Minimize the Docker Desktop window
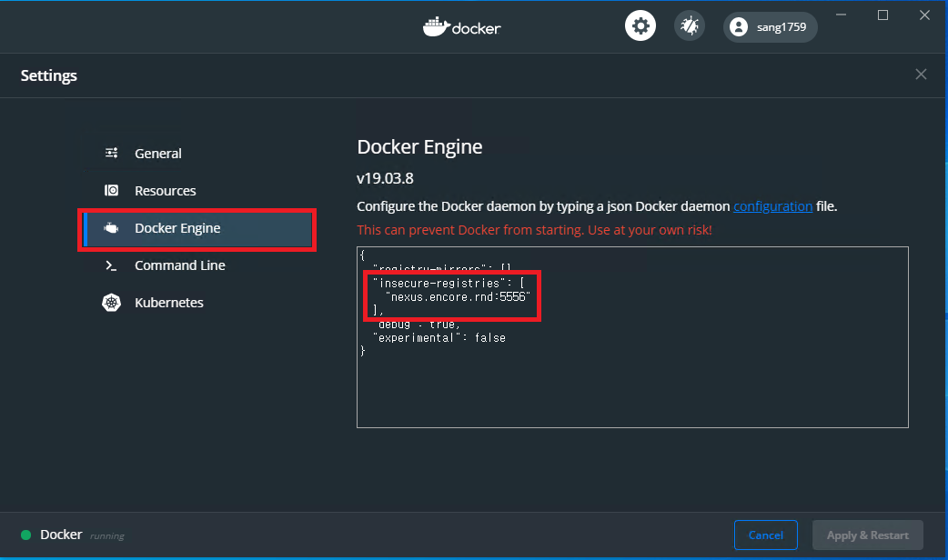This screenshot has height=560, width=948. (841, 15)
